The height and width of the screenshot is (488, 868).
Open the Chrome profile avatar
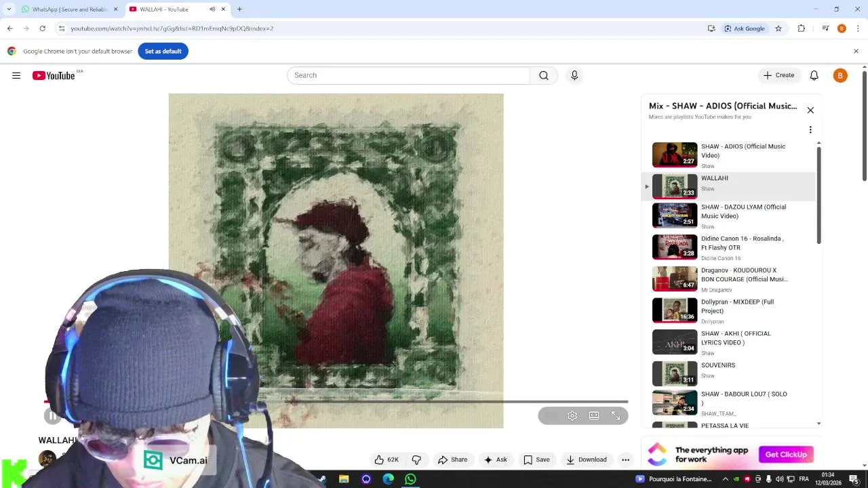(x=842, y=28)
